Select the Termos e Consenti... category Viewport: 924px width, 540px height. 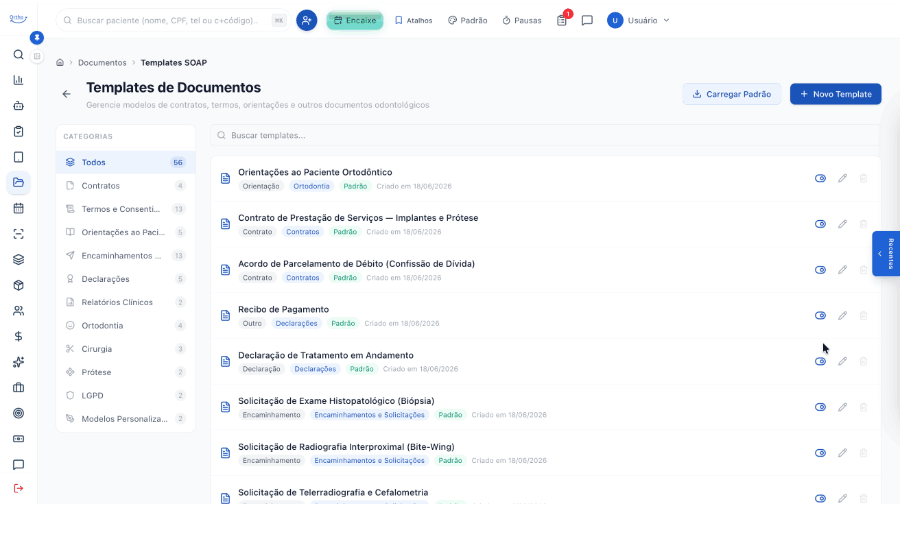(126, 209)
